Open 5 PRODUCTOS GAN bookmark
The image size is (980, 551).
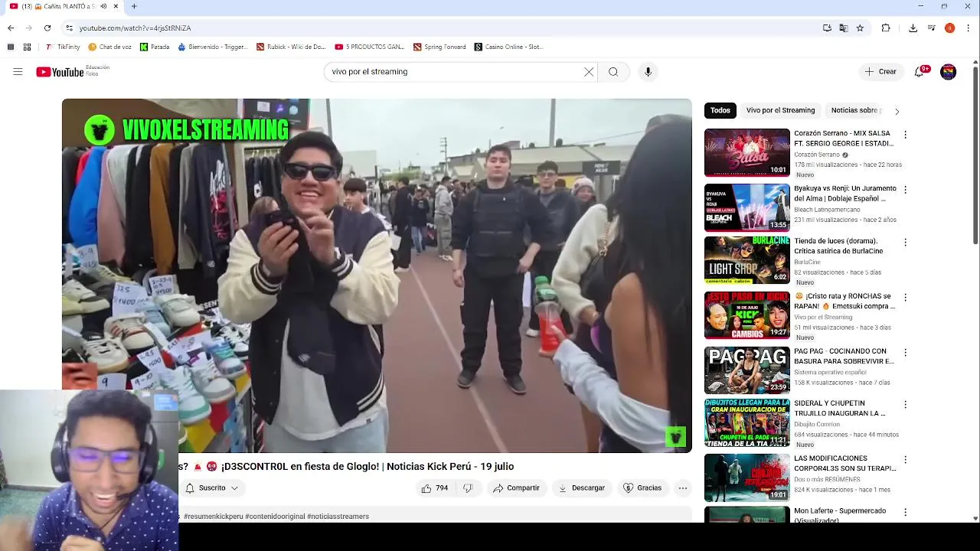[370, 47]
